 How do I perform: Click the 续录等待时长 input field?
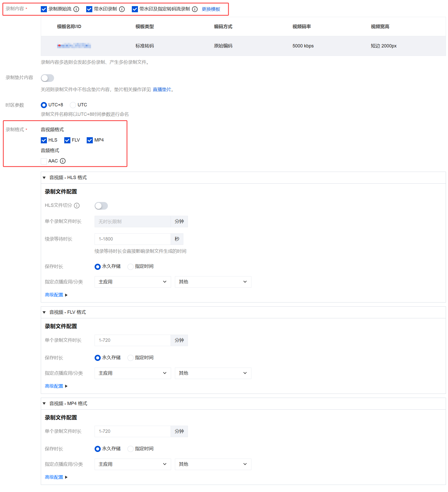point(133,239)
